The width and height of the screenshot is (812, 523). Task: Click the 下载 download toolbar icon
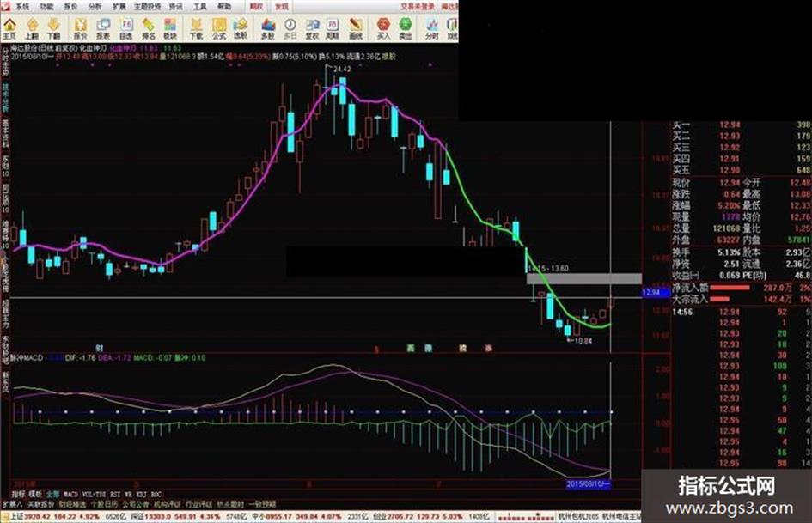click(x=196, y=28)
